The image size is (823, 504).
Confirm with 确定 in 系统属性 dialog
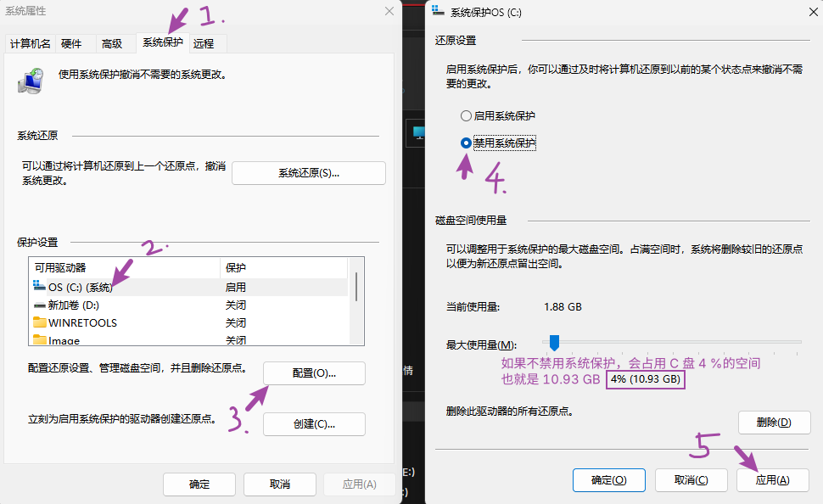(199, 484)
